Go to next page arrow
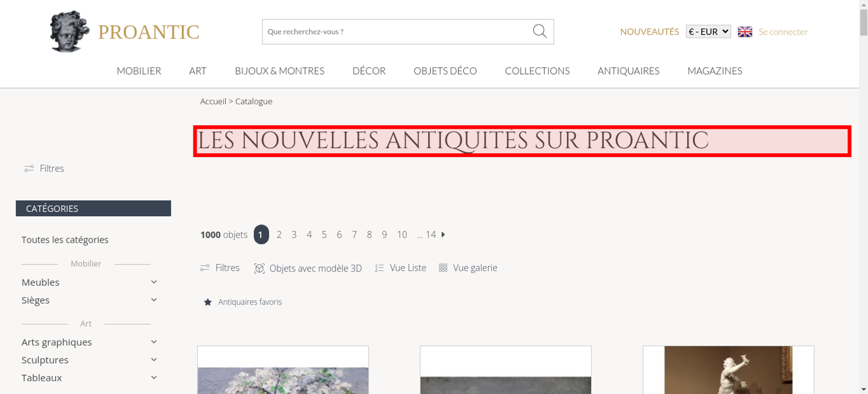The height and width of the screenshot is (394, 868). click(x=443, y=234)
